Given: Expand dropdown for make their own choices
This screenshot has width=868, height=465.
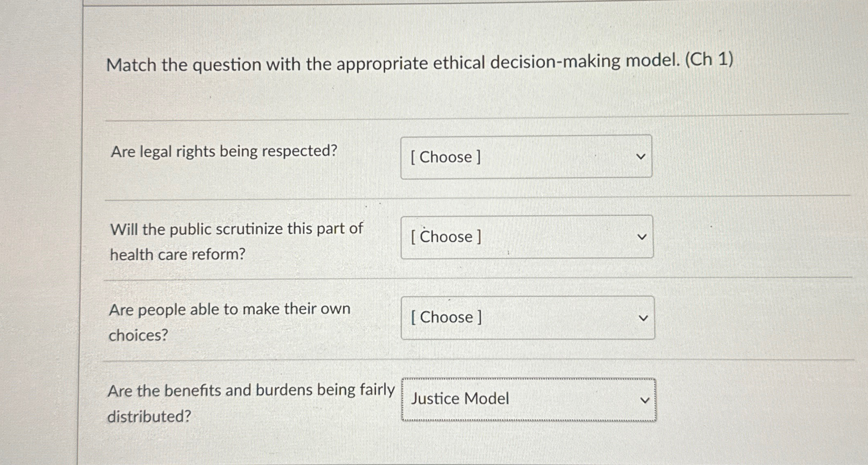Looking at the screenshot, I should tap(527, 317).
